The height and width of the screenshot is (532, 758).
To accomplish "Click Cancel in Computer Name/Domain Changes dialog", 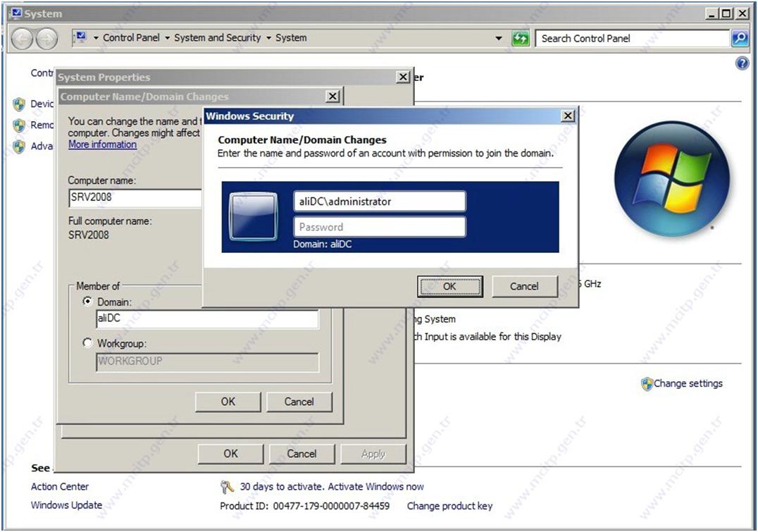I will 299,402.
